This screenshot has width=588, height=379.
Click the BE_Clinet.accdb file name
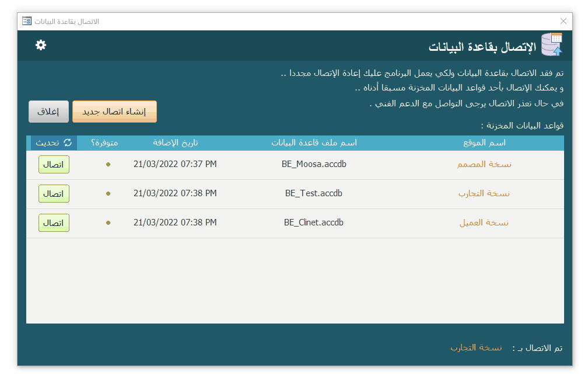pos(314,223)
